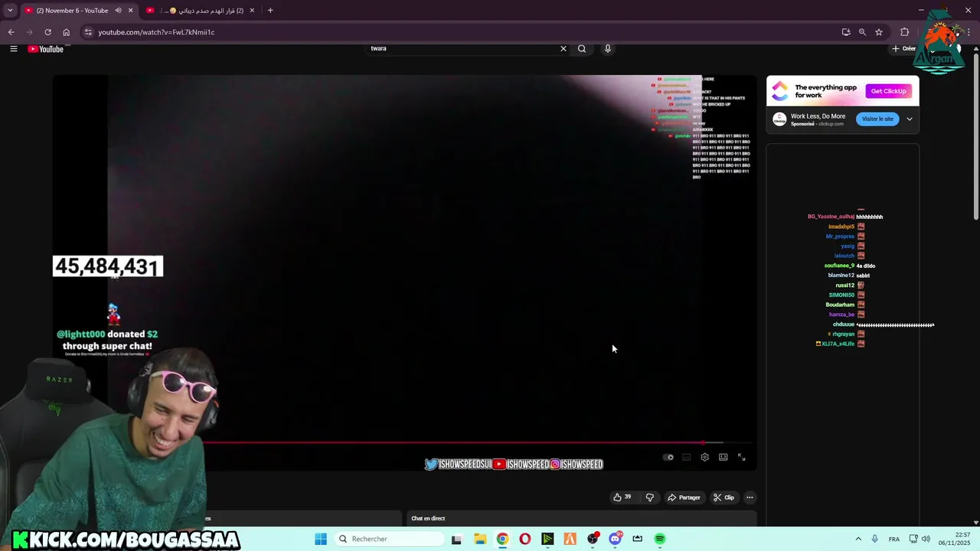Image resolution: width=980 pixels, height=551 pixels.
Task: Open the Chrome extensions puzzle icon
Action: 905,32
